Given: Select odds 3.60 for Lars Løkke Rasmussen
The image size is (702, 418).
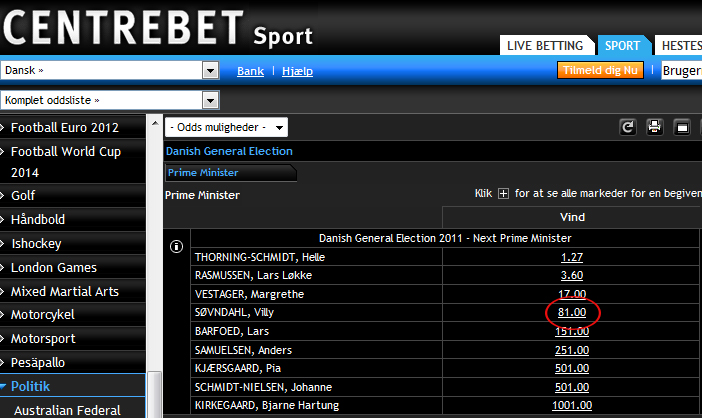Looking at the screenshot, I should pos(572,275).
